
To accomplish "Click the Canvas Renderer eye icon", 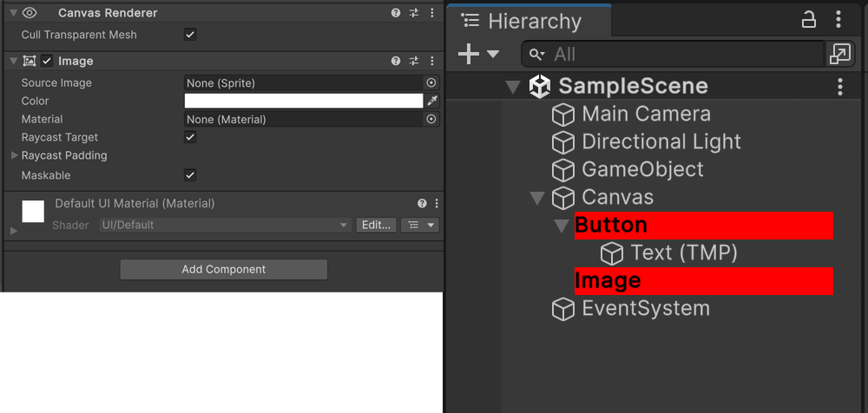I will click(30, 13).
